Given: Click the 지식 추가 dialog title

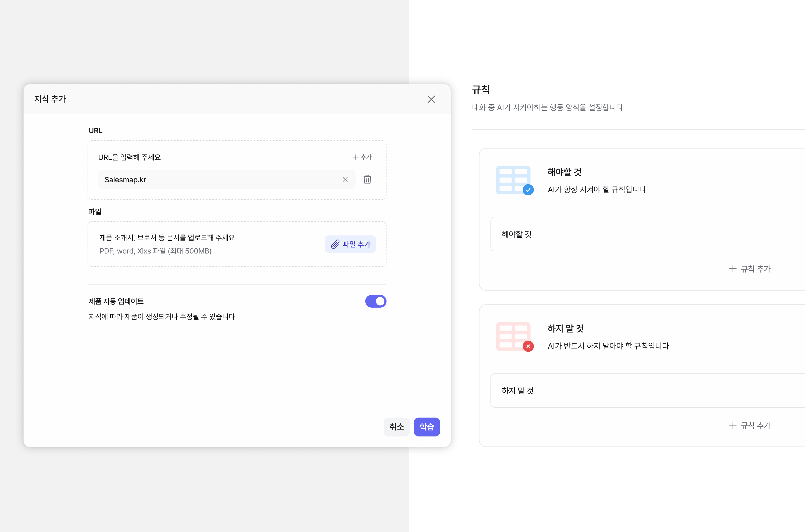Looking at the screenshot, I should [50, 99].
